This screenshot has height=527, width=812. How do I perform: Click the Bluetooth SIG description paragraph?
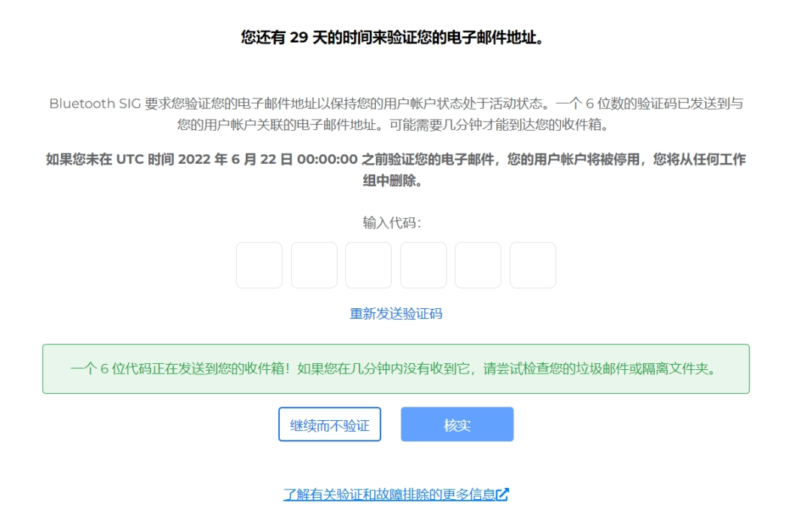click(406, 113)
